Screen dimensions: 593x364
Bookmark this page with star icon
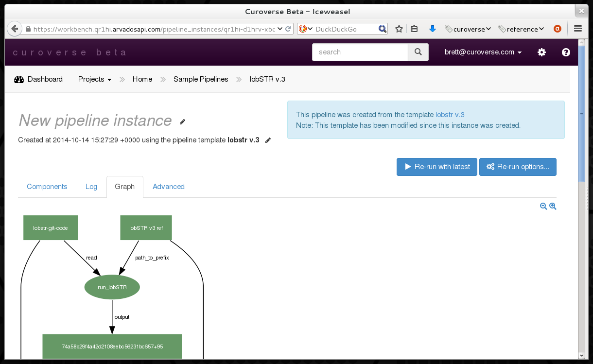tap(399, 29)
